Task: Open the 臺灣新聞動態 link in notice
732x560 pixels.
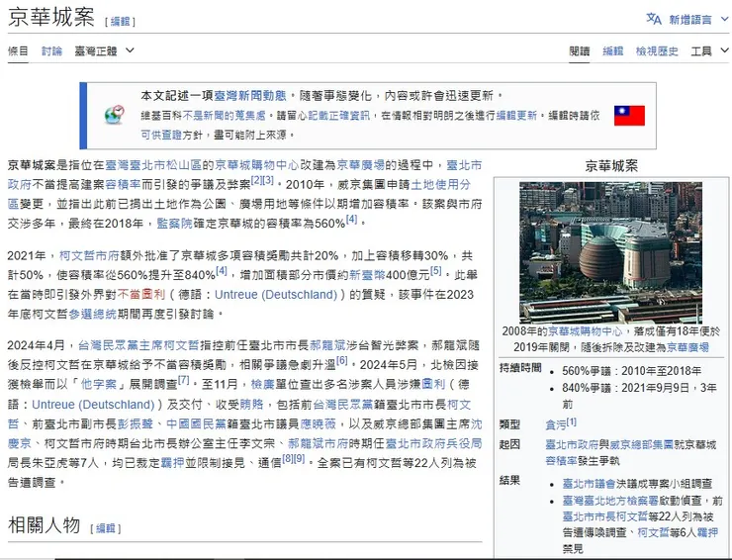Action: 249,96
